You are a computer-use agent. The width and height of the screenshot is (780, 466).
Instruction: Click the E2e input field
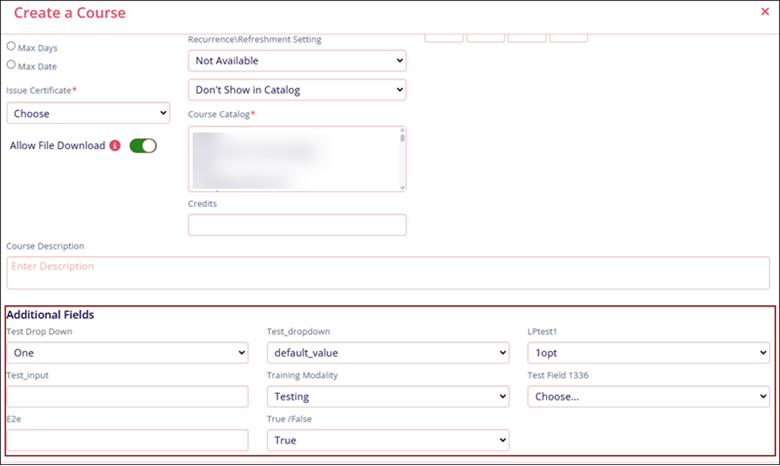pos(127,440)
